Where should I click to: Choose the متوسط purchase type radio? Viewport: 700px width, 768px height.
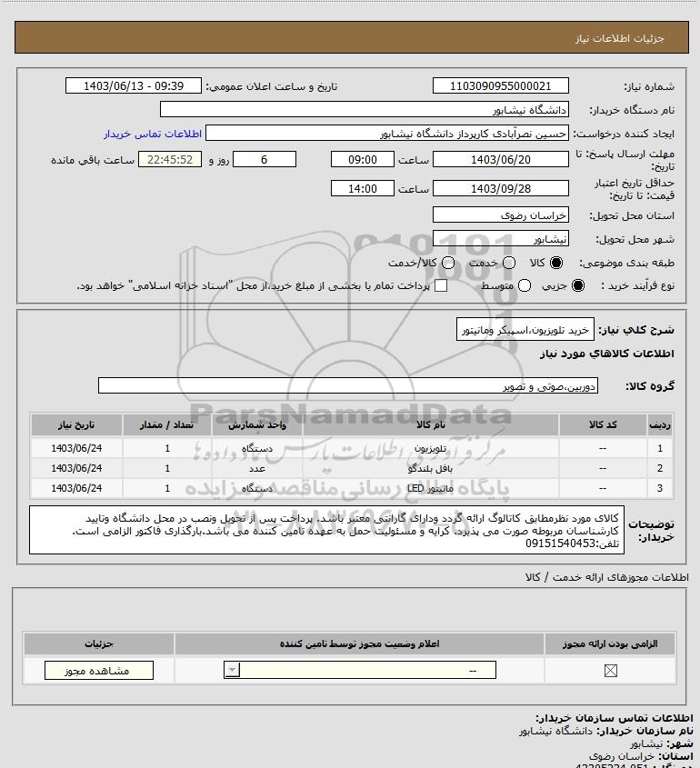point(525,286)
